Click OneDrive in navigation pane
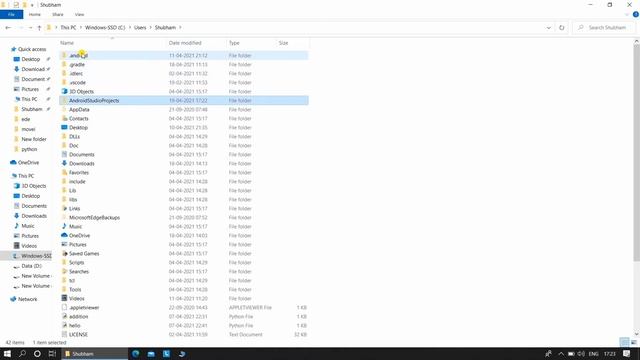640x360 pixels. click(x=28, y=162)
